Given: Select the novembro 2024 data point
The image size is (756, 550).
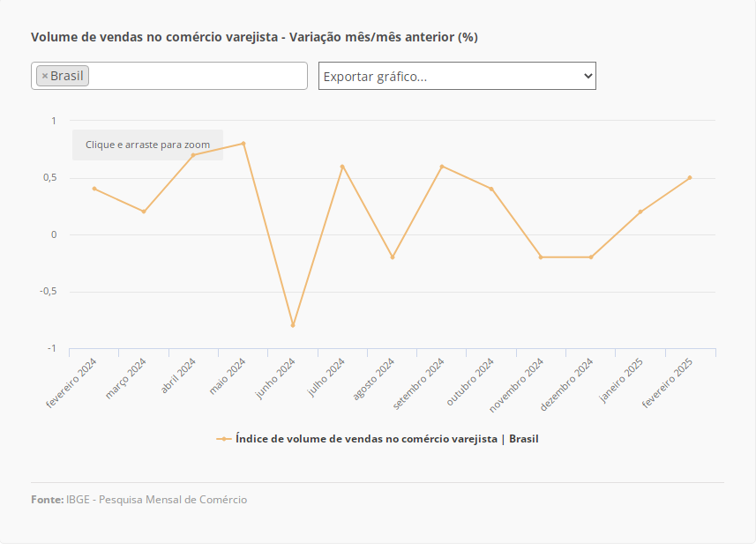Looking at the screenshot, I should tap(541, 257).
